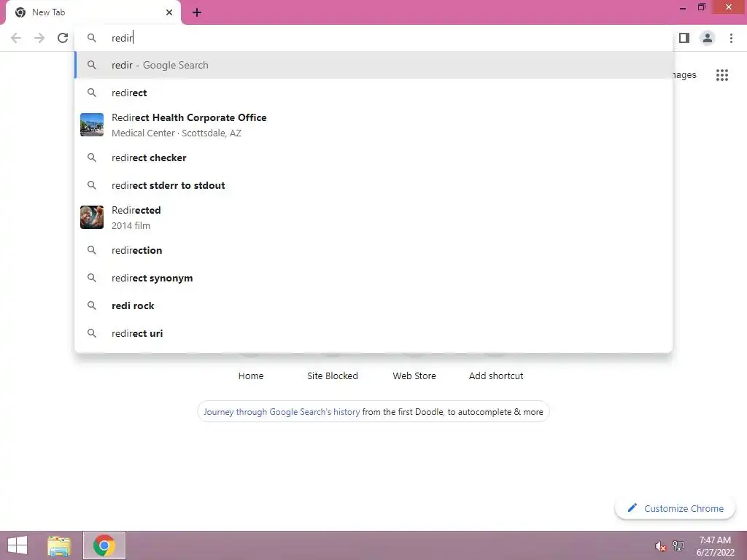This screenshot has height=560, width=747.
Task: Open File Explorer from taskbar
Action: pyautogui.click(x=59, y=545)
